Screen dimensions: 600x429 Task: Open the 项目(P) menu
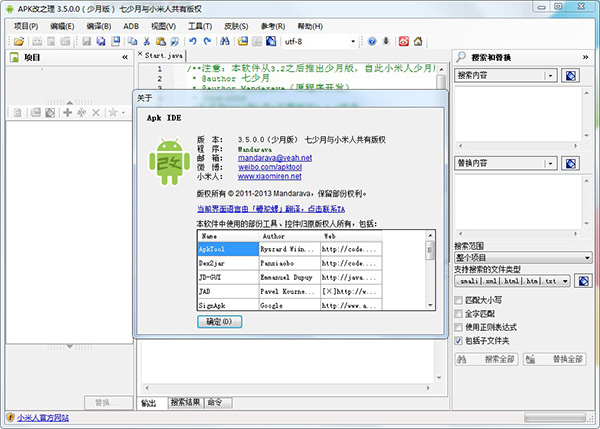26,26
